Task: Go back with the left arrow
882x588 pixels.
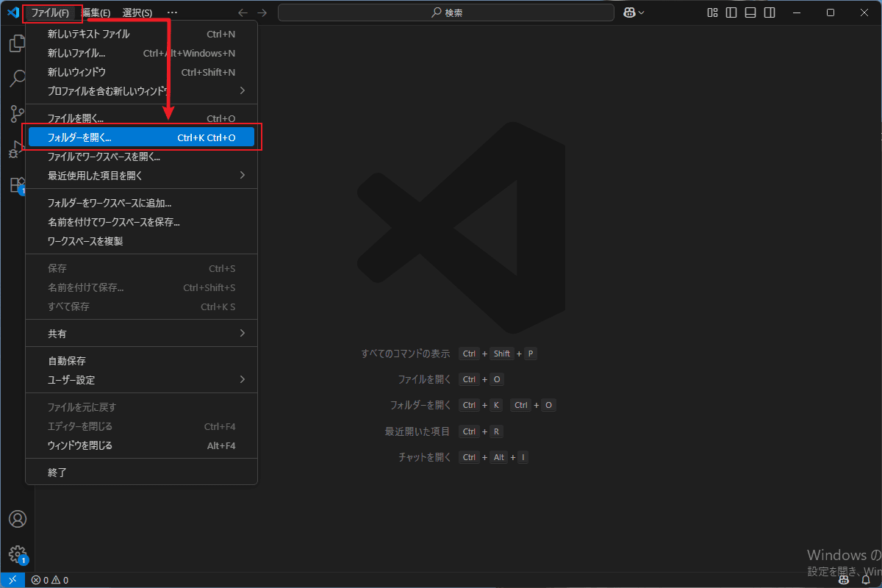Action: [x=243, y=12]
